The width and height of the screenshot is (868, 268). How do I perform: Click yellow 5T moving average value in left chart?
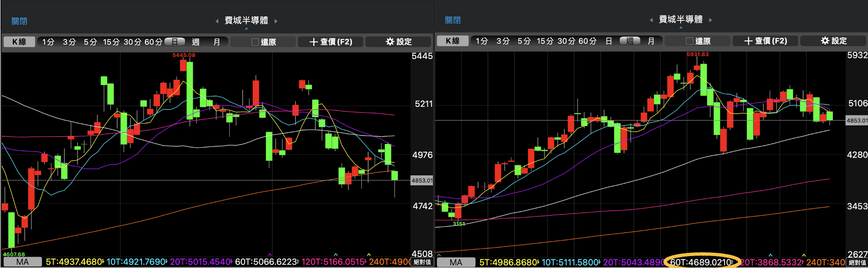point(74,262)
